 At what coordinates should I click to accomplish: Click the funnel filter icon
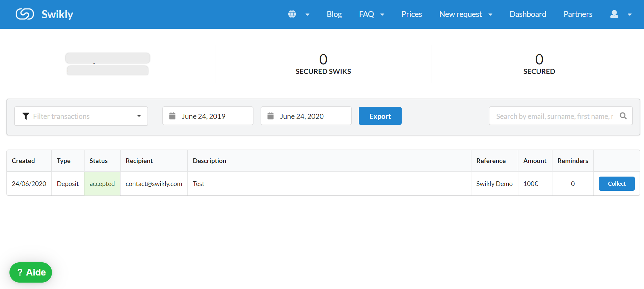(x=26, y=116)
